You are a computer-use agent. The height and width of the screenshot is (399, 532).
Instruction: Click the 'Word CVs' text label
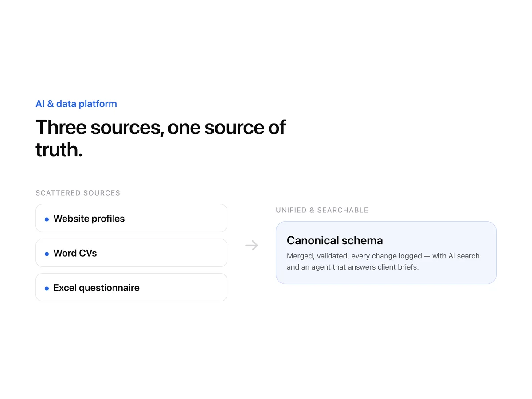(75, 253)
